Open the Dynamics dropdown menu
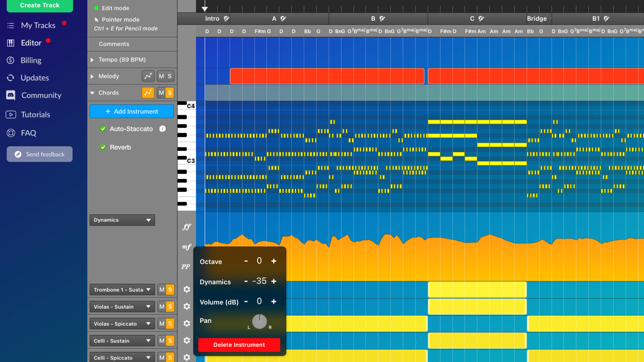 pyautogui.click(x=122, y=220)
